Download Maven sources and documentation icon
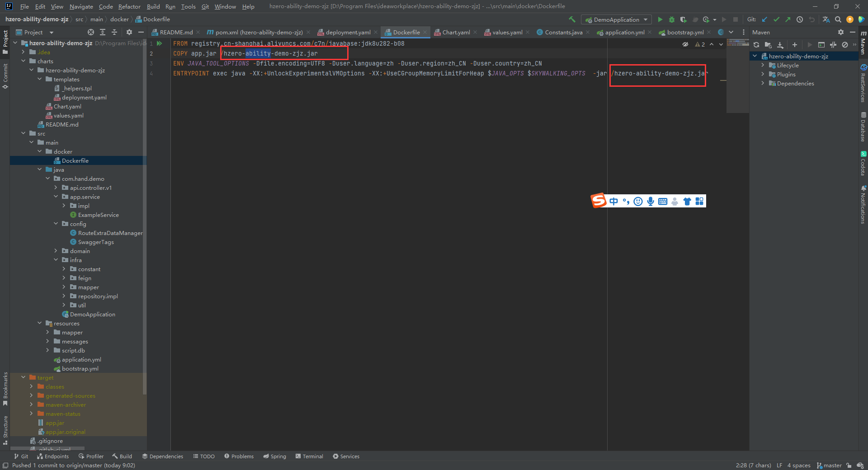Screen dimensions: 868x470 tap(780, 45)
